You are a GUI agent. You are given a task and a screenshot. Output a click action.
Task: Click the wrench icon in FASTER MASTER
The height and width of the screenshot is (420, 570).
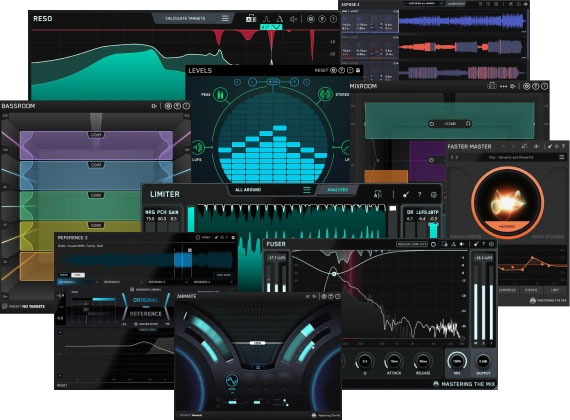click(x=550, y=146)
